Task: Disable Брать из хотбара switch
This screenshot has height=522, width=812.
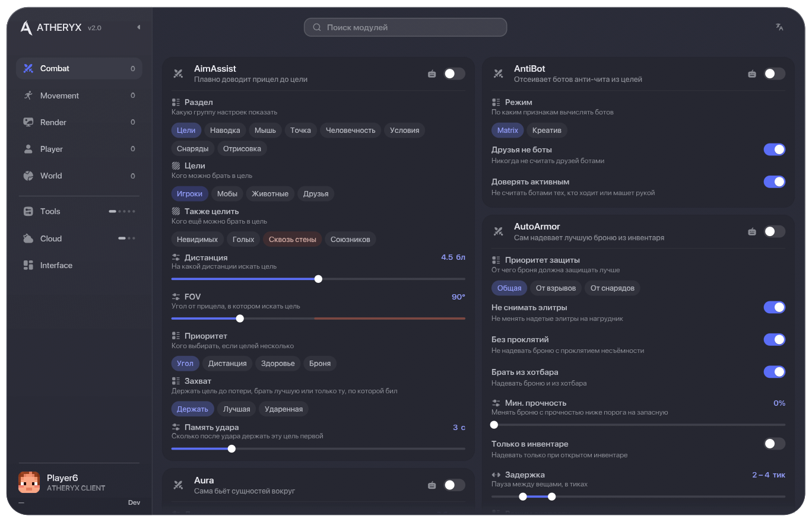Action: point(774,372)
